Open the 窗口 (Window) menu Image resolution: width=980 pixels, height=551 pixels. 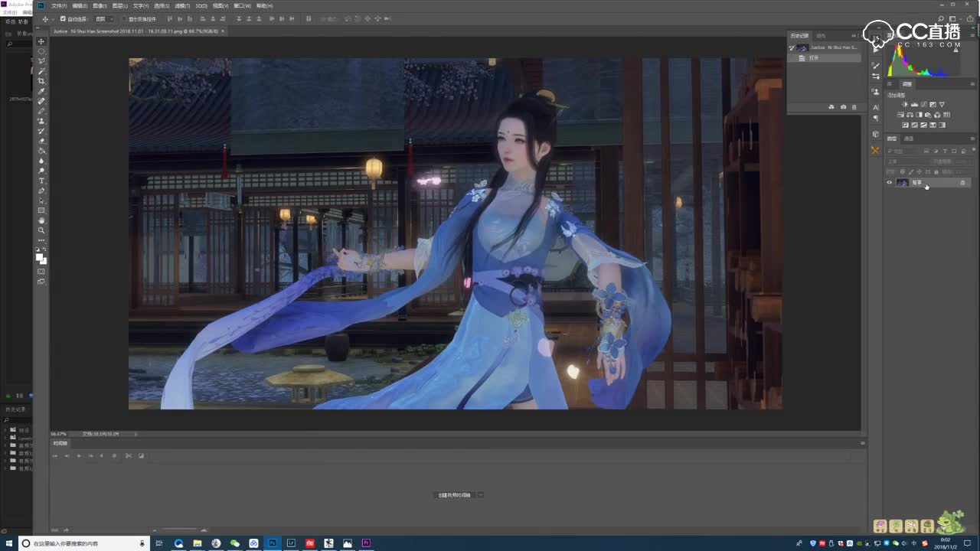(x=242, y=5)
